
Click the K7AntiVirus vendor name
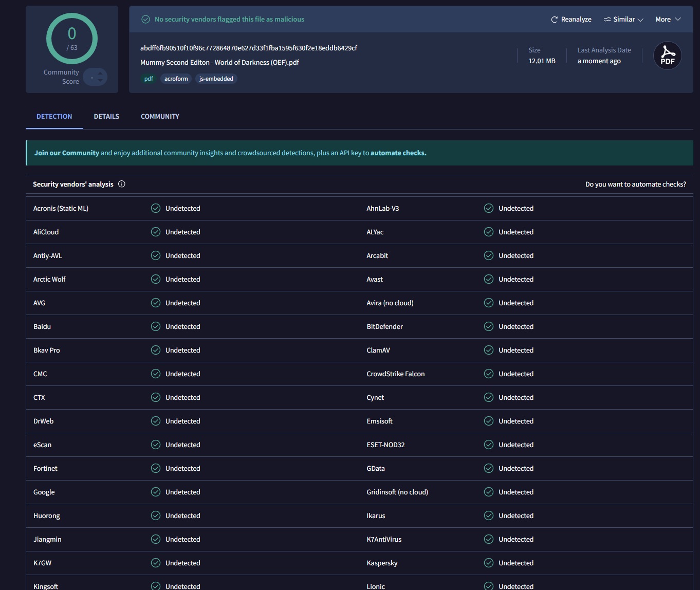click(x=384, y=539)
